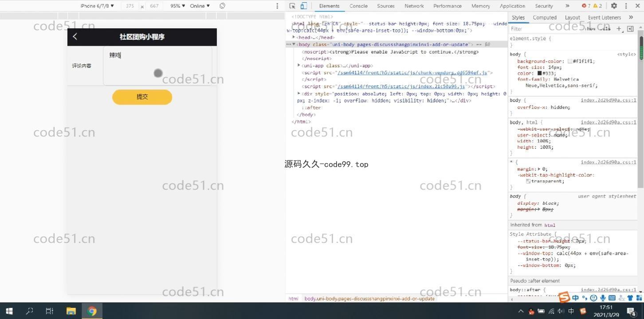
Task: Click the #333 color swatch
Action: (x=540, y=73)
